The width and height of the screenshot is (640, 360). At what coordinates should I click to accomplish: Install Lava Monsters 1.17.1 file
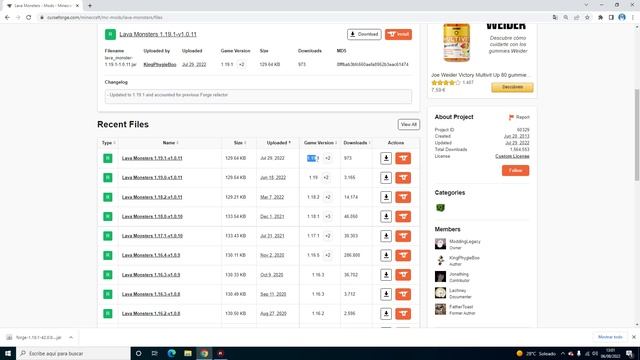click(403, 236)
